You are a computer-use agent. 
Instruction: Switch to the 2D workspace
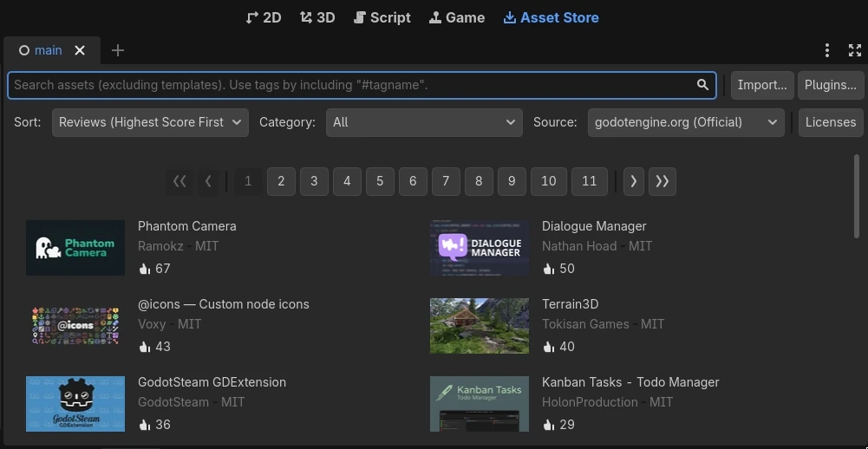(x=264, y=17)
